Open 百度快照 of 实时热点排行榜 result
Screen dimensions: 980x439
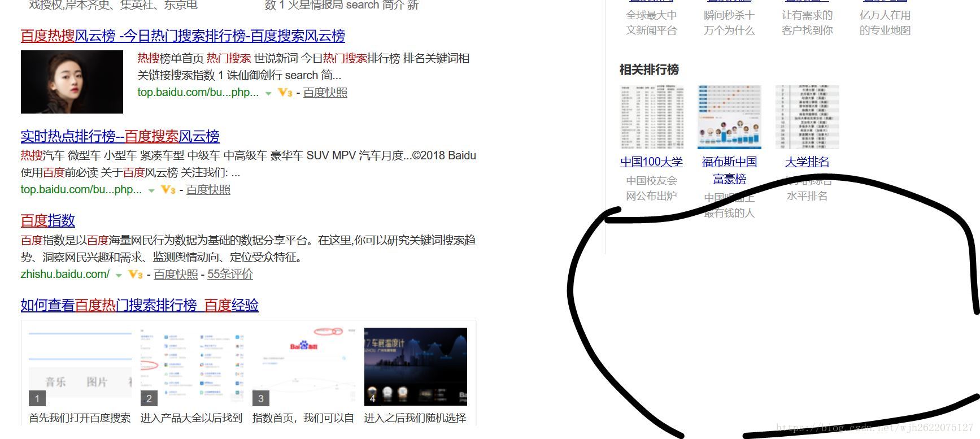[208, 190]
